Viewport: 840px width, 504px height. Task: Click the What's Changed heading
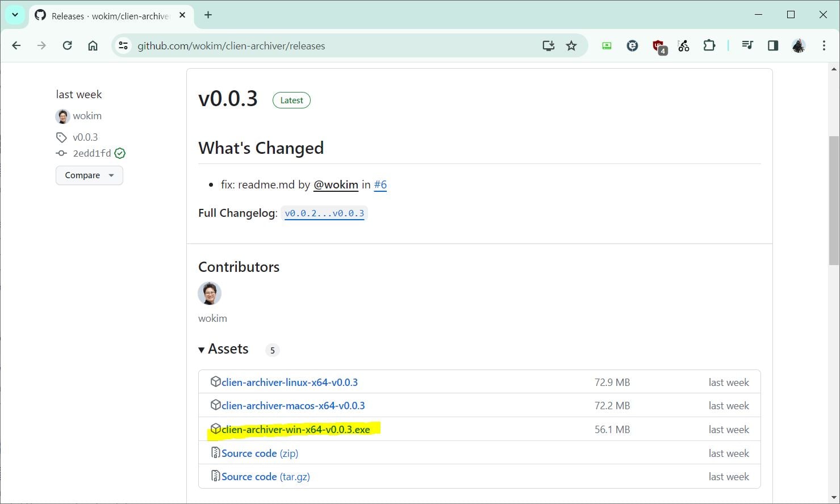tap(261, 148)
